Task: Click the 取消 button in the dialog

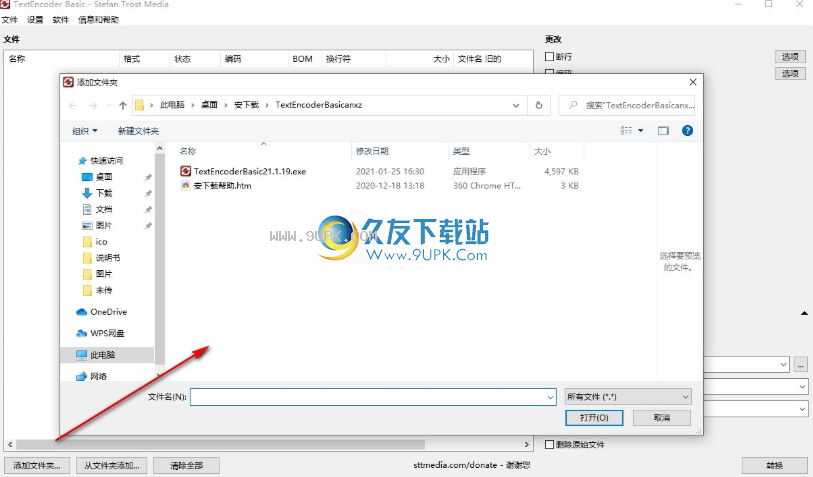Action: (x=662, y=417)
